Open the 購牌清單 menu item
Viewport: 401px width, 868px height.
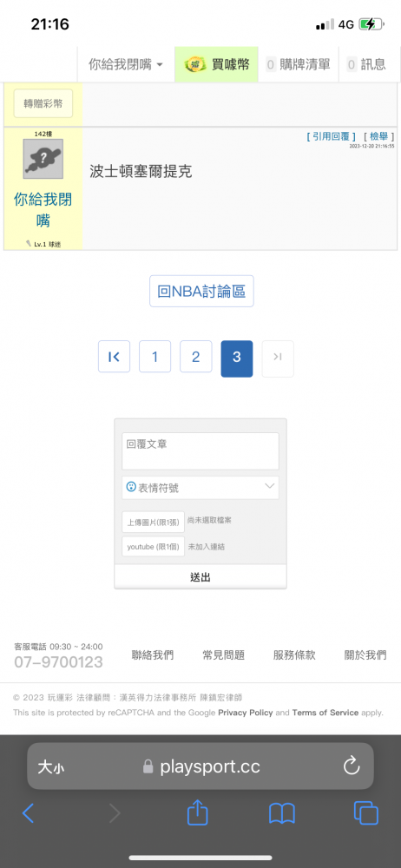pyautogui.click(x=298, y=64)
